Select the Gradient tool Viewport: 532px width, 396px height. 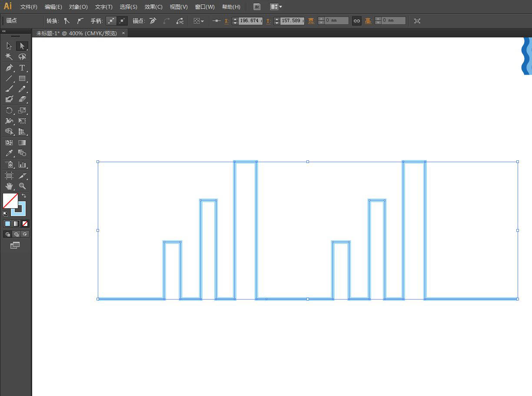(x=22, y=143)
